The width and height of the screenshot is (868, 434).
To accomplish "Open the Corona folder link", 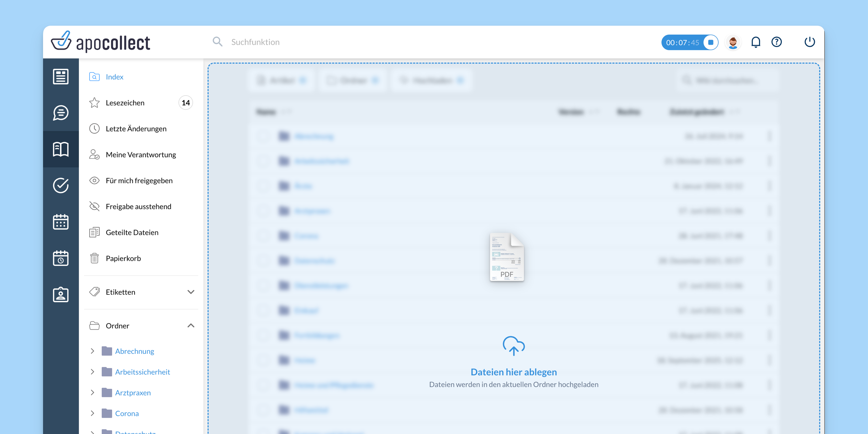I will pyautogui.click(x=127, y=413).
